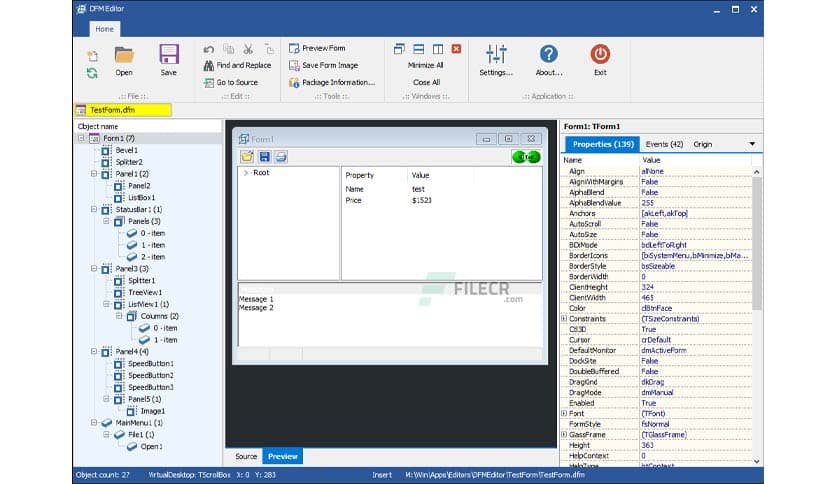Select Bevel1 in the object tree
The image size is (836, 484).
[x=126, y=150]
